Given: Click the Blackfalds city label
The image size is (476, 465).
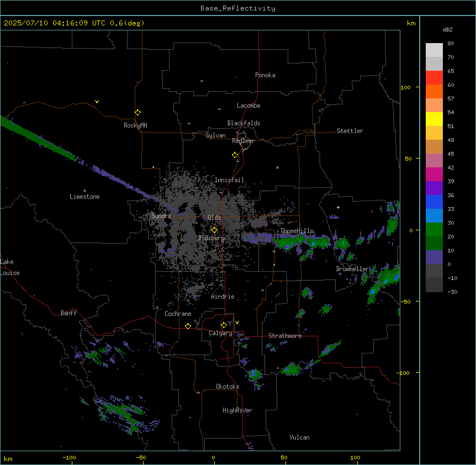Looking at the screenshot, I should [244, 123].
